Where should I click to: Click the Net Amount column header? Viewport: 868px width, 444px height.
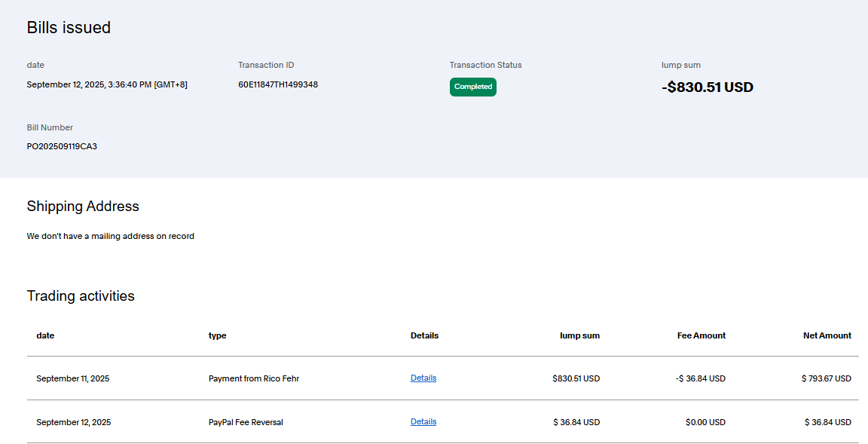pos(827,335)
